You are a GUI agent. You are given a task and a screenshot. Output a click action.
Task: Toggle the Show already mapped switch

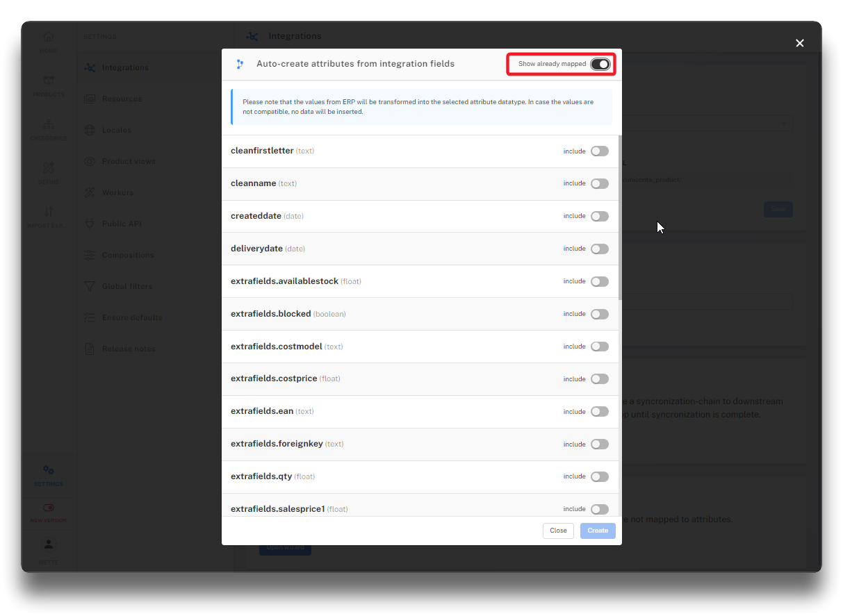(x=600, y=64)
